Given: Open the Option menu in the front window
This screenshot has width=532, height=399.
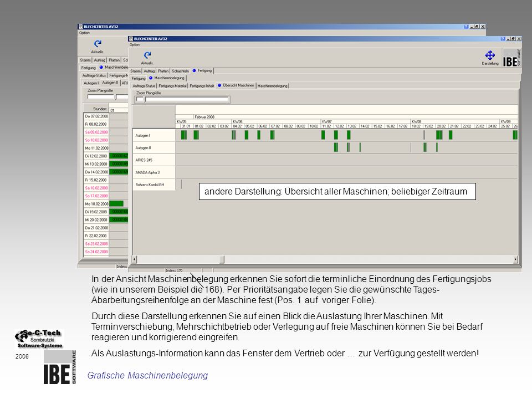Looking at the screenshot, I should coord(134,45).
